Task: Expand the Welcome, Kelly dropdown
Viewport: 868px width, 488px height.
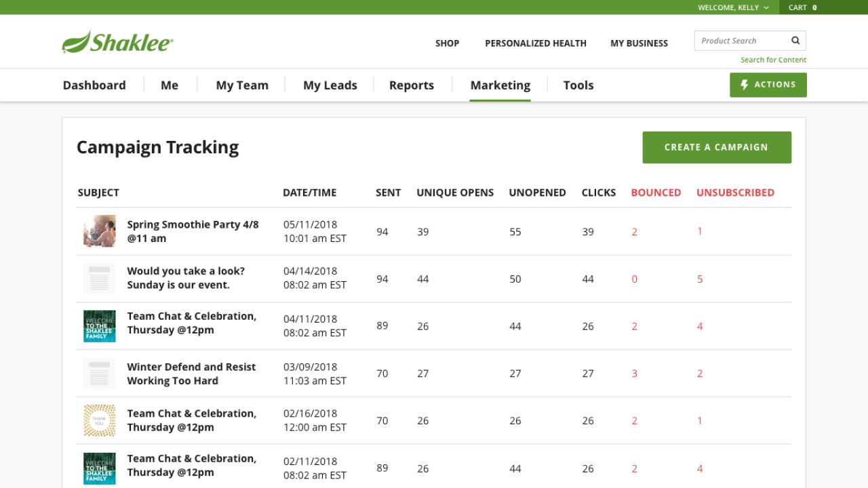Action: click(733, 7)
